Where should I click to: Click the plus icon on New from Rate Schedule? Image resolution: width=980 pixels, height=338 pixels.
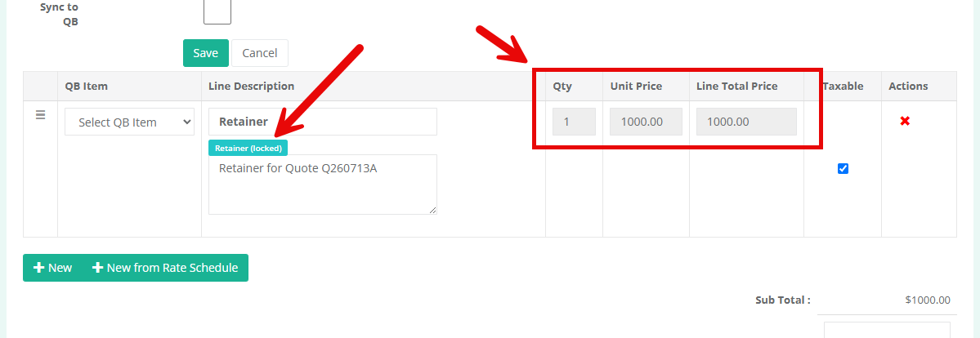coord(97,268)
